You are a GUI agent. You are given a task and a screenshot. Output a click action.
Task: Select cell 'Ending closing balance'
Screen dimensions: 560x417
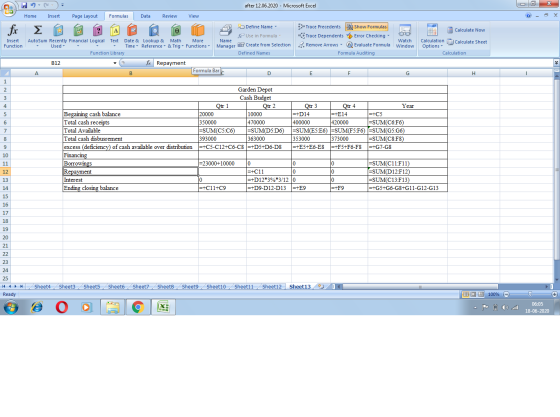coord(130,188)
